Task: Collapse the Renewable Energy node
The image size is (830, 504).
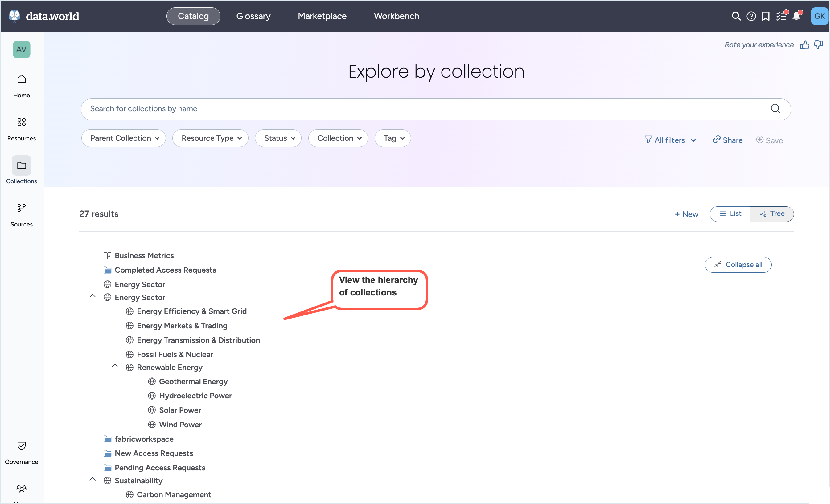Action: [115, 366]
